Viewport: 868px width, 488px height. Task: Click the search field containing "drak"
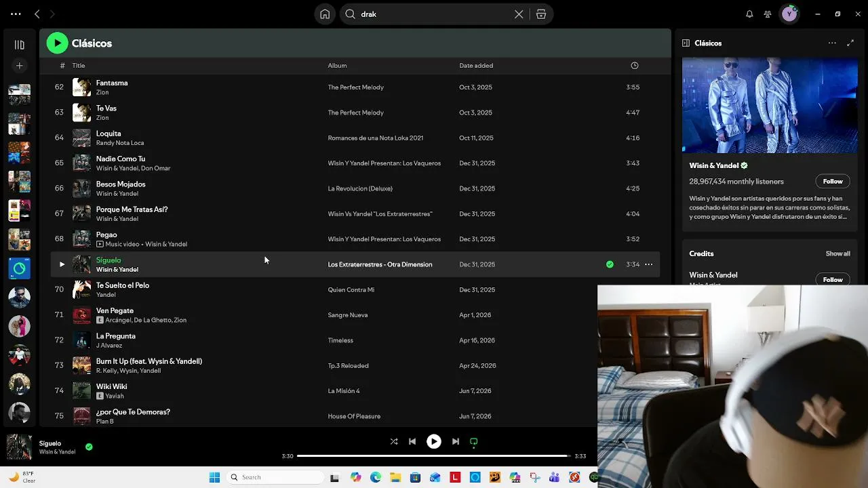click(434, 14)
